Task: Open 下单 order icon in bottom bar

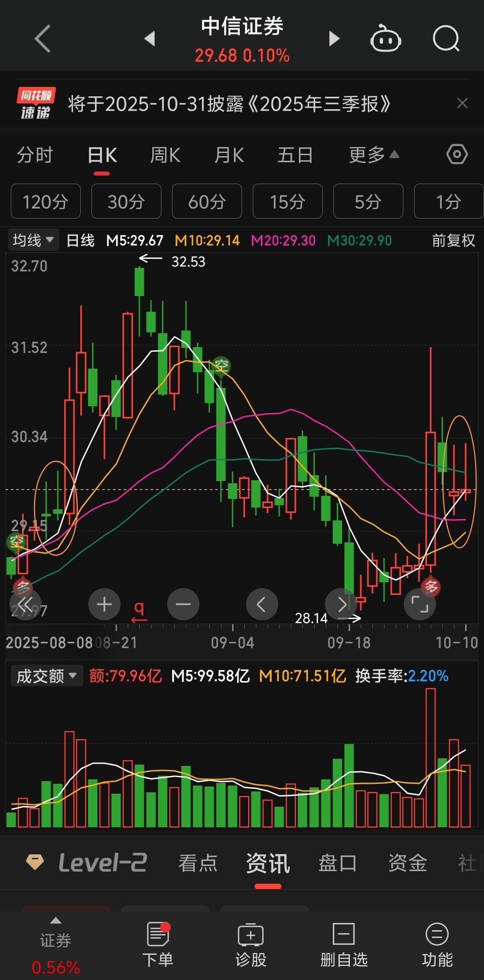Action: click(x=158, y=944)
